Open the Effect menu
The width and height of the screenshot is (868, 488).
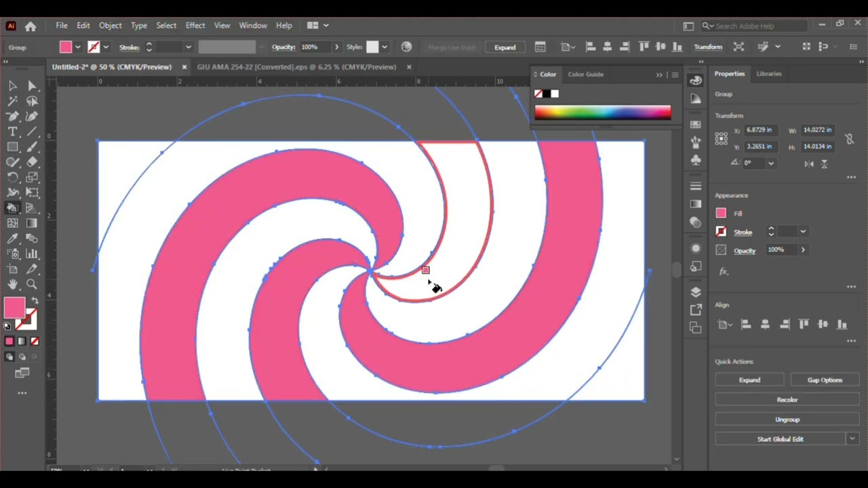point(195,26)
